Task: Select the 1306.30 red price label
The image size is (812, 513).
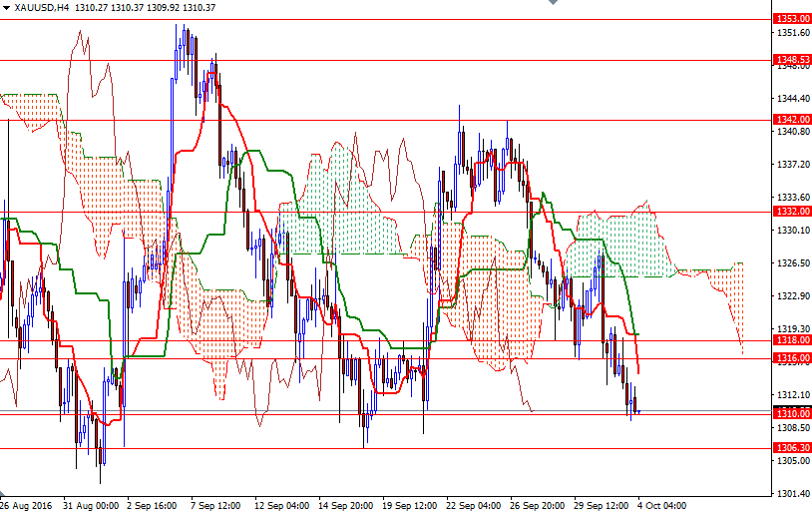Action: (x=792, y=448)
